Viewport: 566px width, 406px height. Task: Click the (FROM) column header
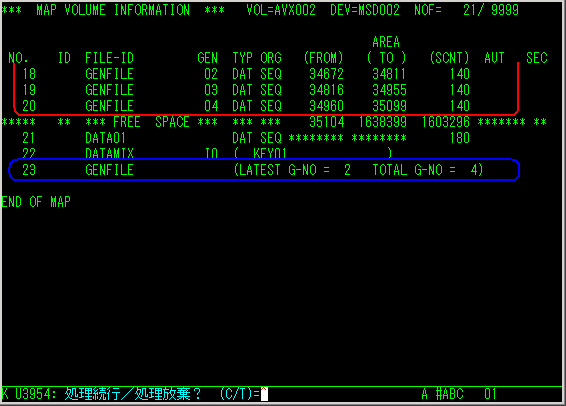pyautogui.click(x=323, y=58)
